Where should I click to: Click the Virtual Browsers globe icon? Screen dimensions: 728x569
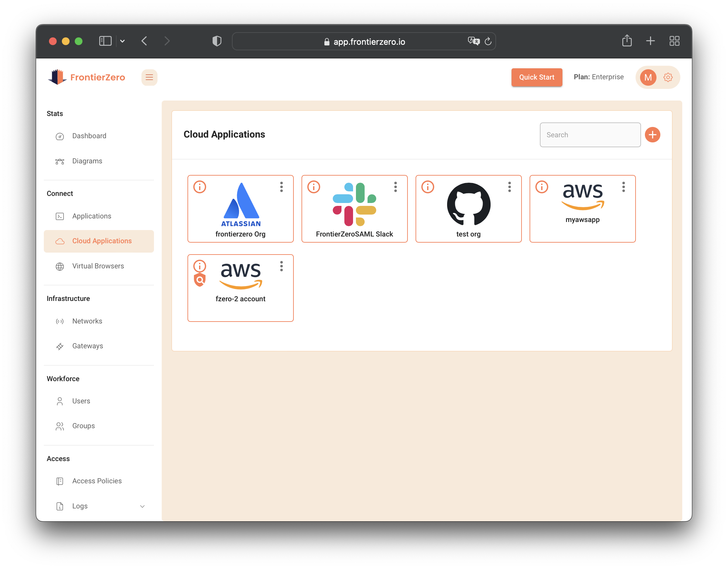click(60, 267)
